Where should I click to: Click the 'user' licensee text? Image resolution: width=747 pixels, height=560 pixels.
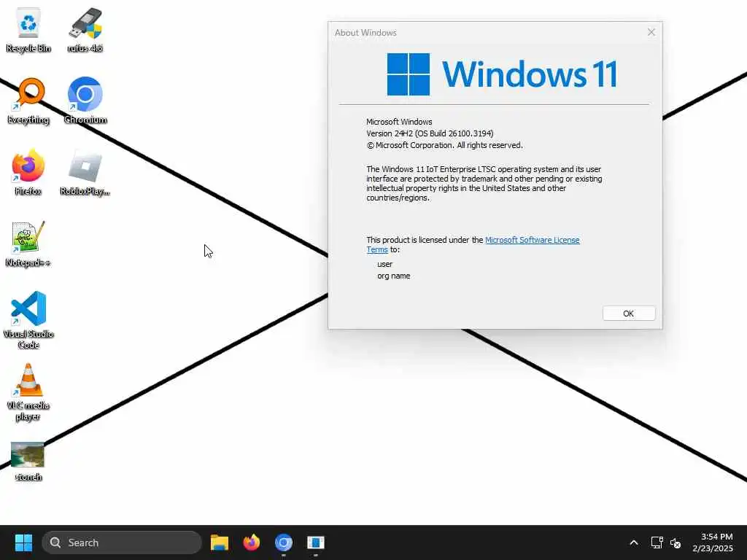pos(385,264)
